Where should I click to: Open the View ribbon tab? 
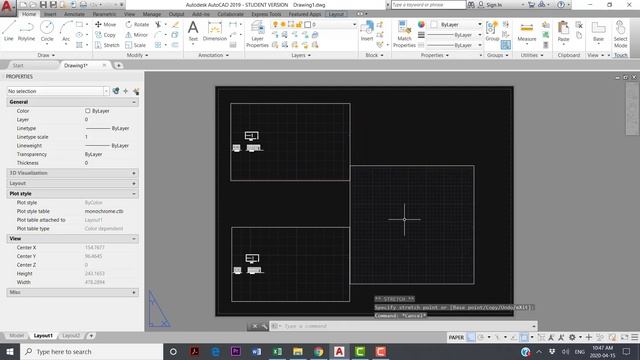(x=129, y=14)
